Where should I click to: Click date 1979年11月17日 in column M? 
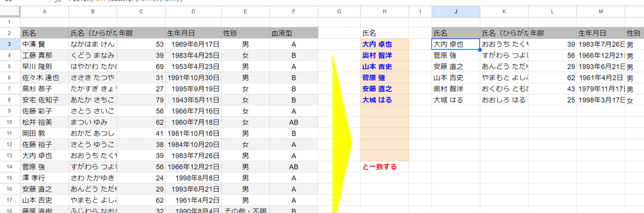click(x=601, y=89)
